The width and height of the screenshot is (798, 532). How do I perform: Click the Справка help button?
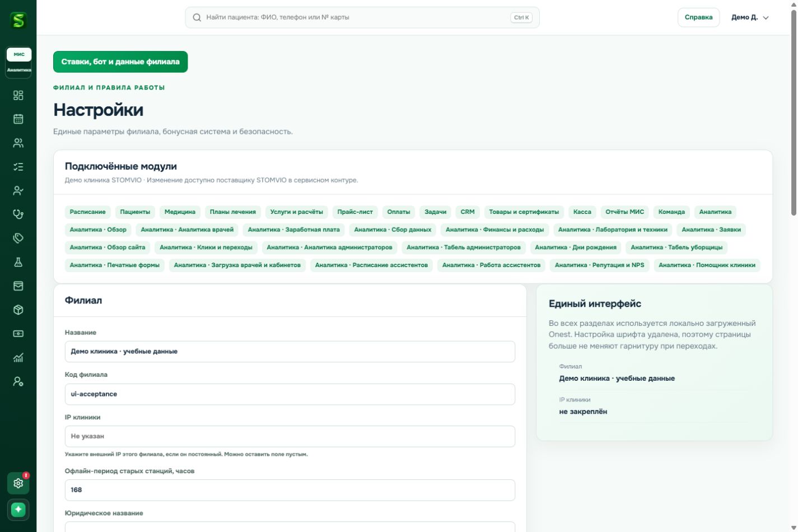pyautogui.click(x=698, y=17)
